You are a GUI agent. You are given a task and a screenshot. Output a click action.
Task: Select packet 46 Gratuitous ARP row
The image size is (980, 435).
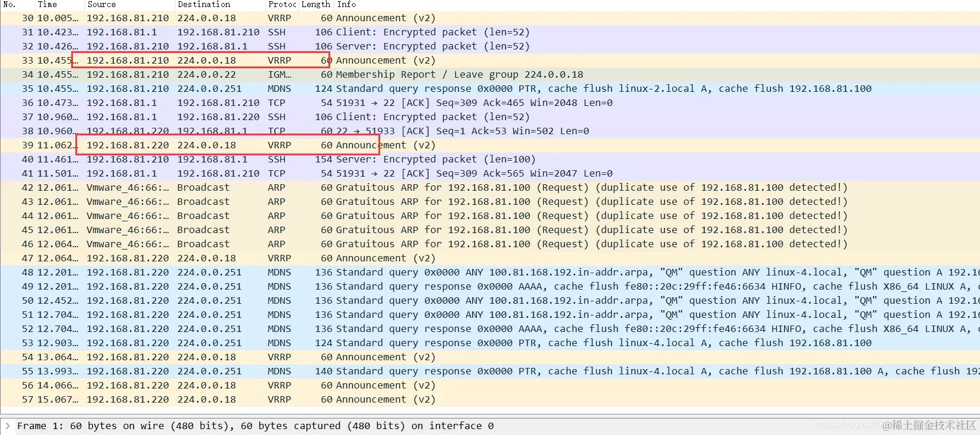click(490, 244)
